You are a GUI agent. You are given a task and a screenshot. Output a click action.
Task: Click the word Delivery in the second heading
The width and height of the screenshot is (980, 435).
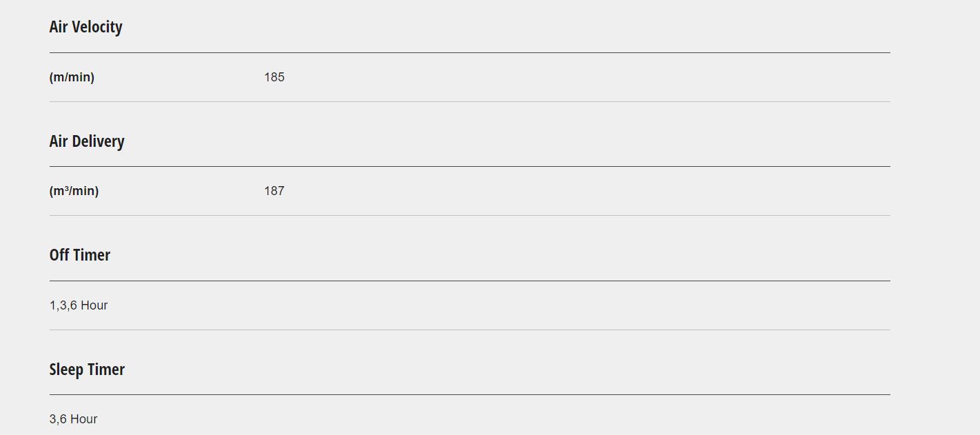98,141
